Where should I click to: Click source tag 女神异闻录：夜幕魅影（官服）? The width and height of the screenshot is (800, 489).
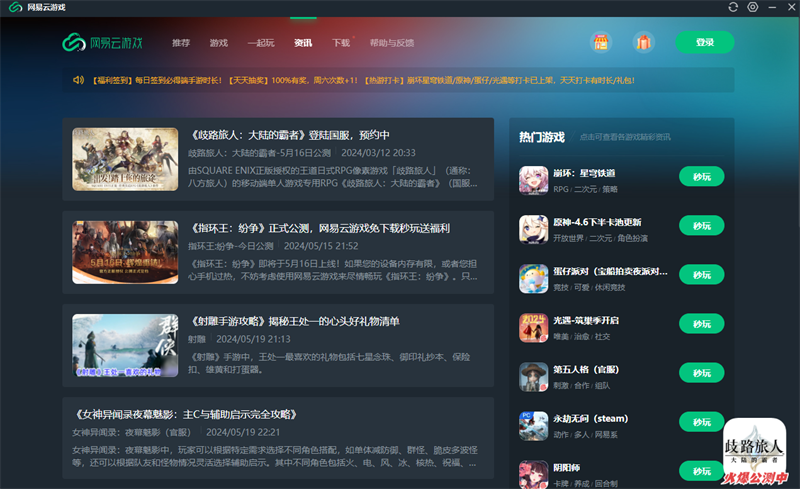coord(134,432)
